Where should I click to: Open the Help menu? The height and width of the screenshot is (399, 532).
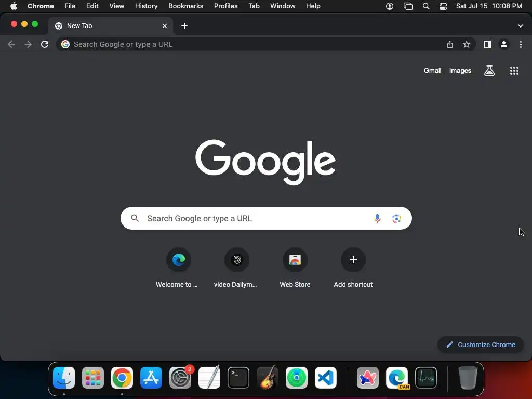click(x=313, y=6)
